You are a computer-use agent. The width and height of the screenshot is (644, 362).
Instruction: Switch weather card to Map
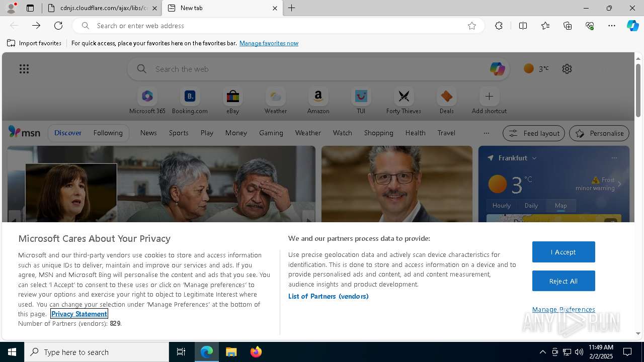click(561, 206)
